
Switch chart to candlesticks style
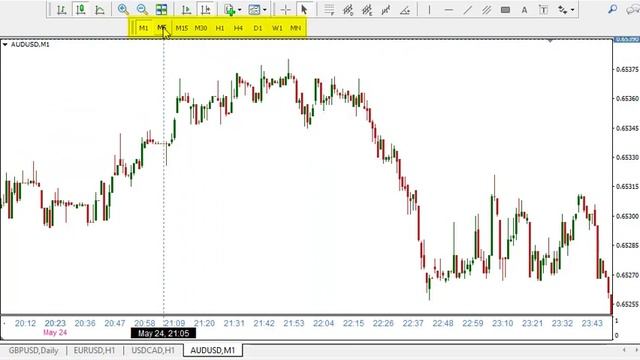[x=81, y=9]
